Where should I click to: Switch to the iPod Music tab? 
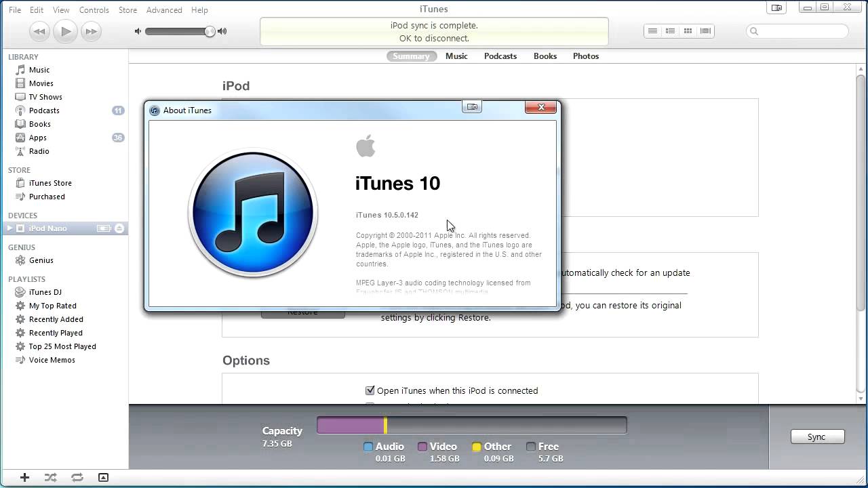pos(456,56)
